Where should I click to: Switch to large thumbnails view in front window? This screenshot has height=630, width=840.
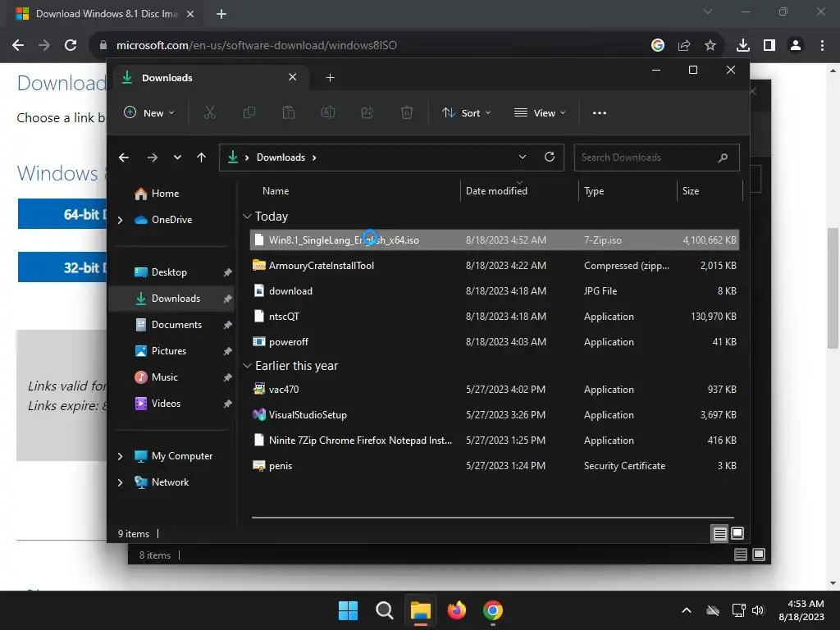pyautogui.click(x=737, y=533)
